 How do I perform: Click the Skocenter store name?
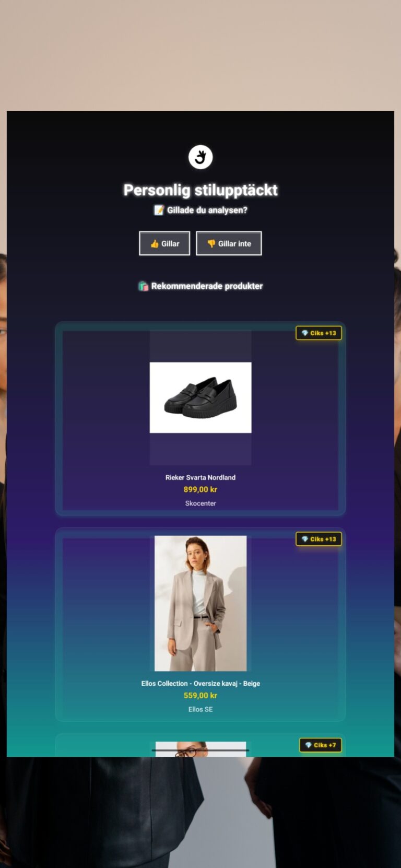[x=200, y=503]
